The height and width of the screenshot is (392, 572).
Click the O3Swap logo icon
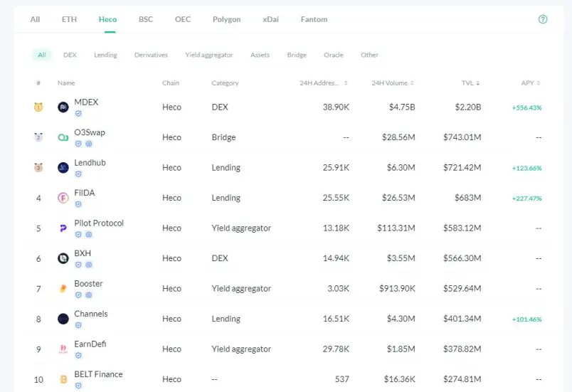[63, 137]
